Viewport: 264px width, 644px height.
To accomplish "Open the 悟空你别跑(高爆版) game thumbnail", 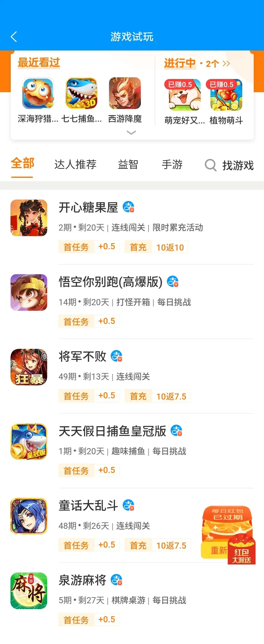I will click(x=29, y=292).
